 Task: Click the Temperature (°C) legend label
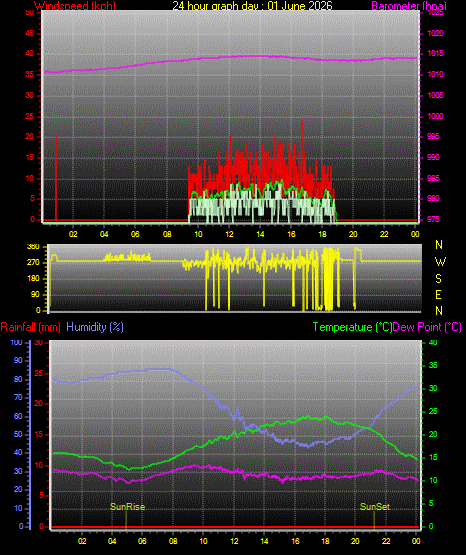[352, 327]
